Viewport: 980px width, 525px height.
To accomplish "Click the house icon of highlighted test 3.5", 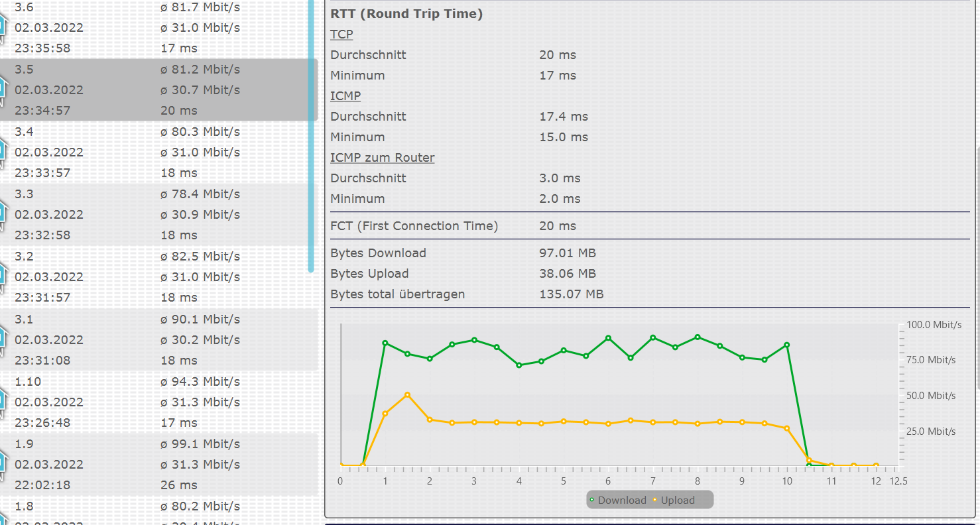I will coord(2,89).
